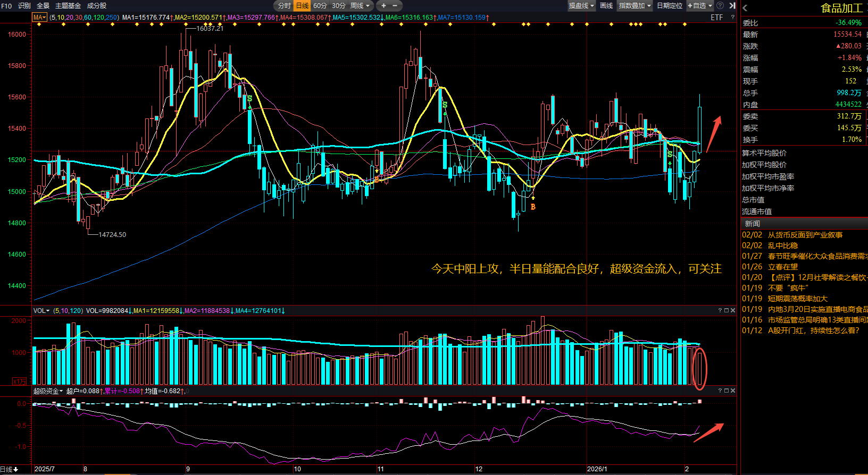Screen dimensions: 868x475
Task: Expand the 周线 period dropdown
Action: pos(360,6)
